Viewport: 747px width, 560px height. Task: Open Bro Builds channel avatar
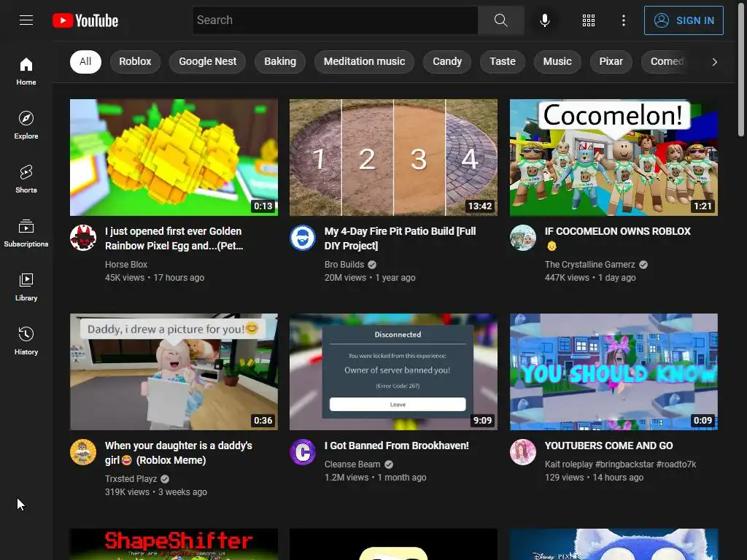303,238
